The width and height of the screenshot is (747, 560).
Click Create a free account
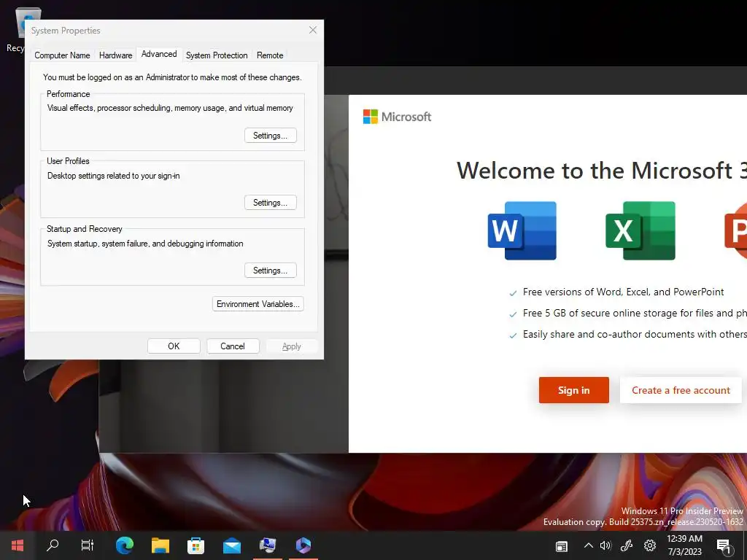(681, 390)
